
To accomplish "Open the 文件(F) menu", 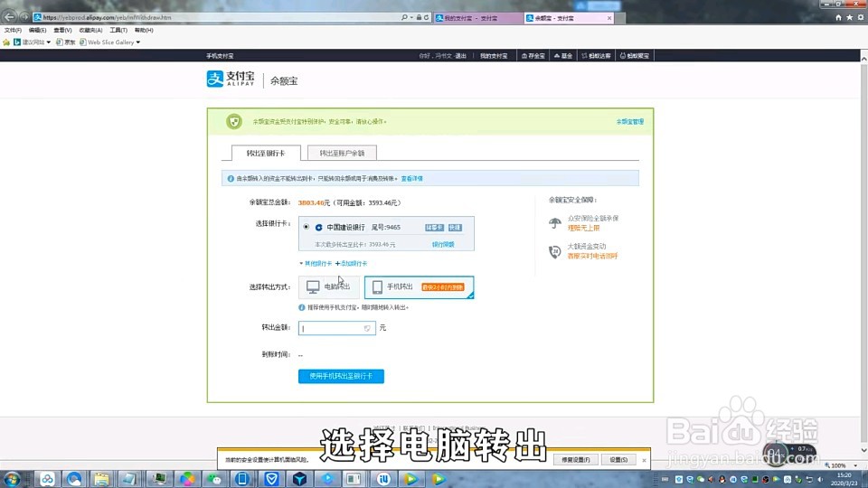I will (13, 30).
